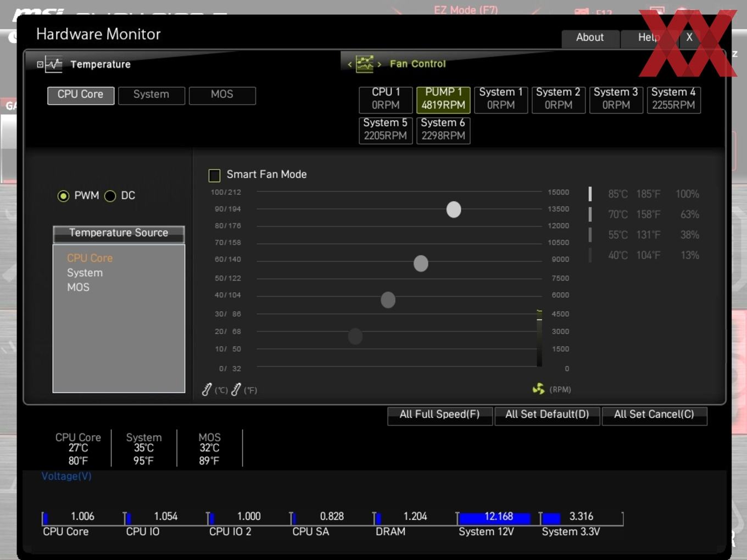Click the MOS 32°C reading
Screen dimensions: 747x560
(x=209, y=449)
